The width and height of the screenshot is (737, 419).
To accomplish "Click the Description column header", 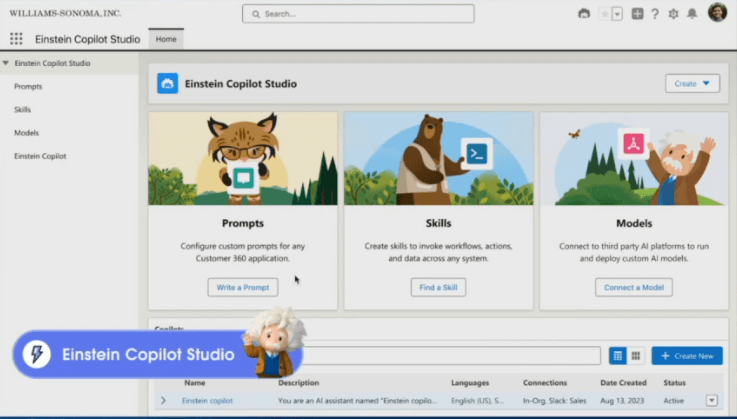I will point(298,383).
